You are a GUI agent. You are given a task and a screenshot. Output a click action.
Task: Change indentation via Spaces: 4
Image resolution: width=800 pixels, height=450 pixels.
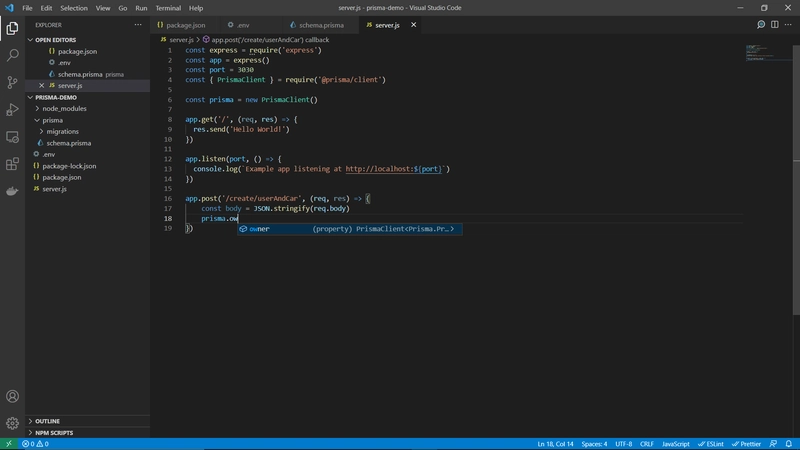(594, 444)
